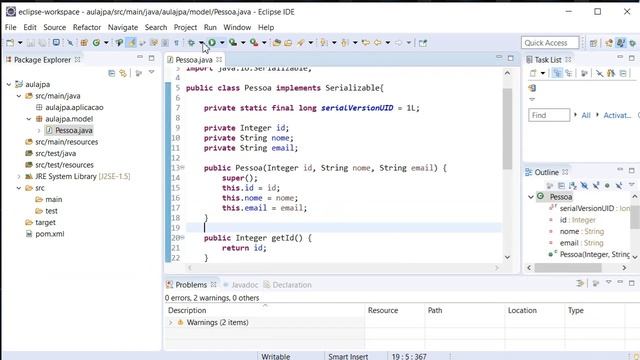Click the Debug perspective icon

(633, 43)
